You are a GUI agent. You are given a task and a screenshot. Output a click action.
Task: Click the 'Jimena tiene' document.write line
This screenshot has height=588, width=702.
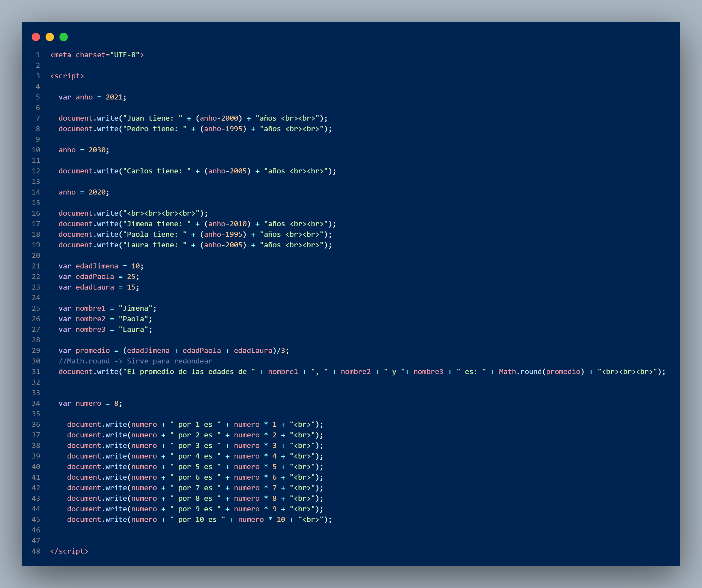pyautogui.click(x=198, y=224)
